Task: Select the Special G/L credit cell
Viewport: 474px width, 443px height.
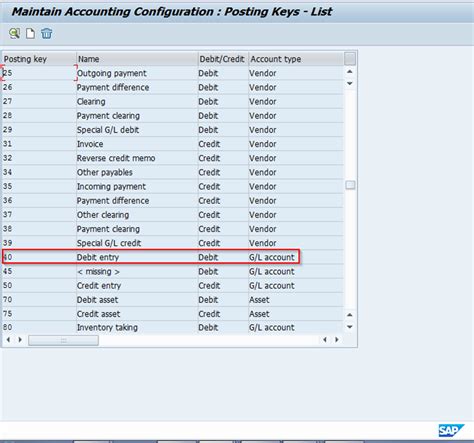Action: tap(137, 243)
